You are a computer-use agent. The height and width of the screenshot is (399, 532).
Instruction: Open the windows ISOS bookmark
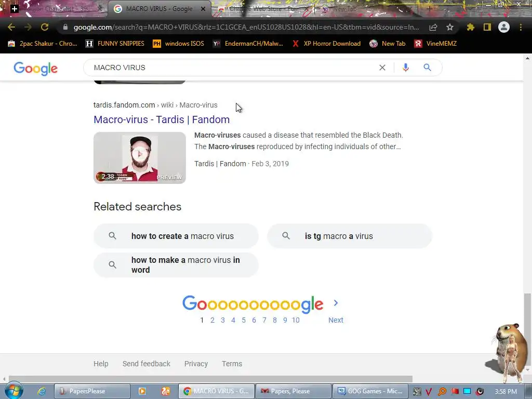[x=179, y=44]
